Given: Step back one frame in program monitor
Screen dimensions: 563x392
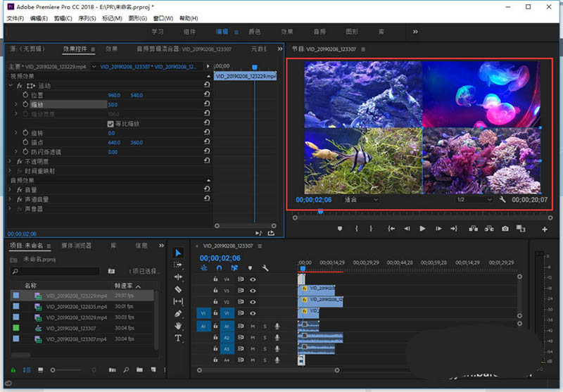Looking at the screenshot, I should pyautogui.click(x=407, y=228).
